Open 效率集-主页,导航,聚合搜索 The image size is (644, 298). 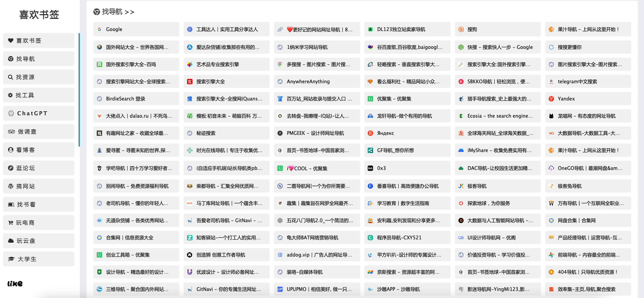click(x=588, y=289)
